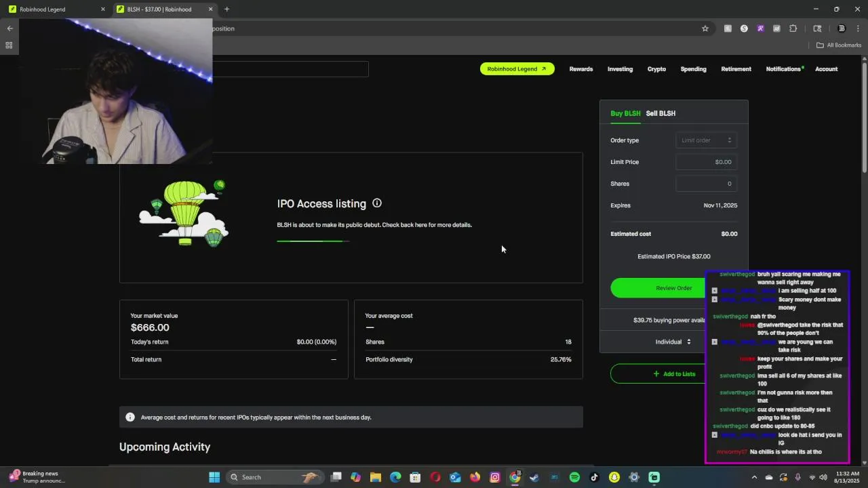The height and width of the screenshot is (488, 868).
Task: Open File Explorer from the taskbar
Action: click(x=376, y=477)
